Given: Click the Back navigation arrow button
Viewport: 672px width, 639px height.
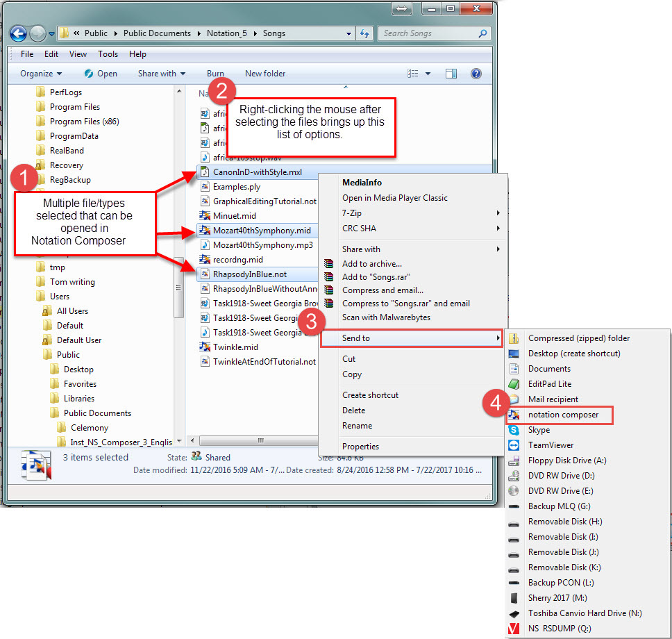Looking at the screenshot, I should [18, 33].
